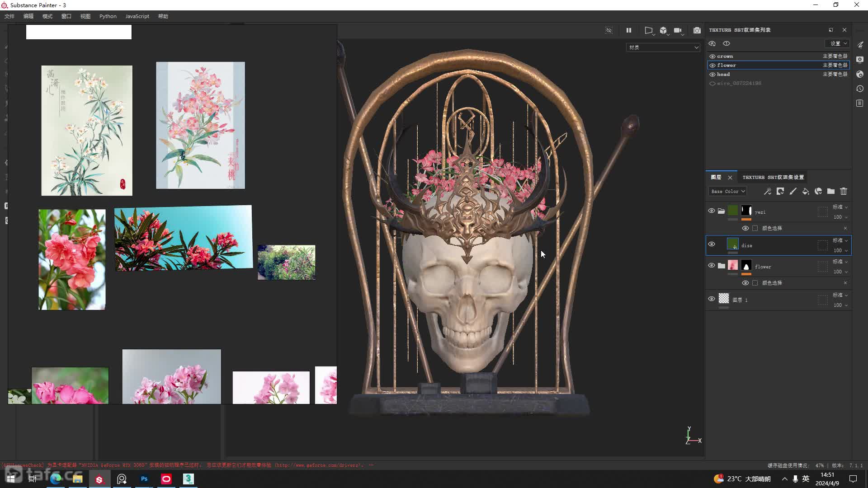Open 3ds Max from the taskbar

(x=189, y=479)
